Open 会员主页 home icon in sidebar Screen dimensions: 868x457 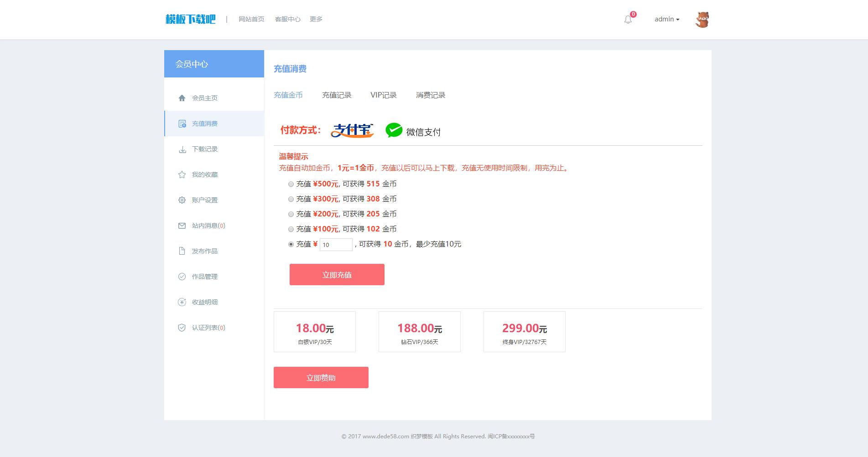[x=182, y=98]
